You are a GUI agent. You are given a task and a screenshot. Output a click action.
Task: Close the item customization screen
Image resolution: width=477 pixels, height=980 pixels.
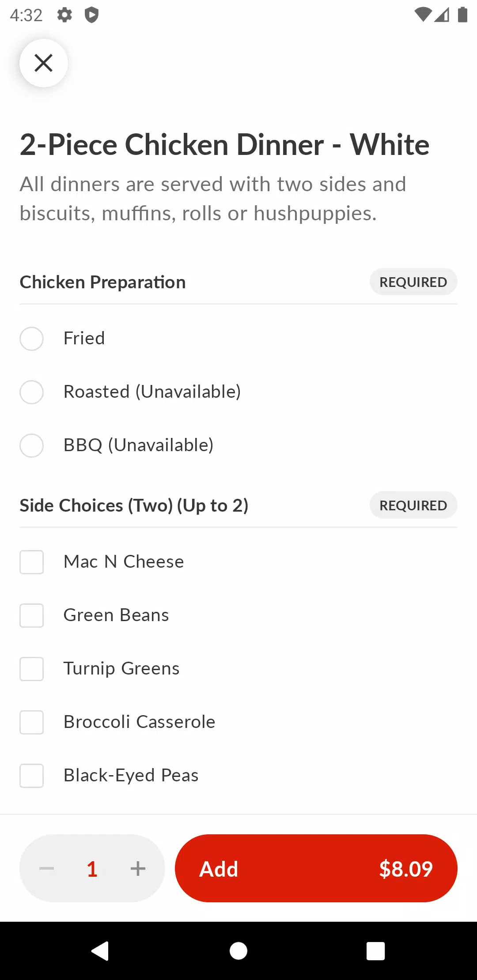pyautogui.click(x=43, y=63)
